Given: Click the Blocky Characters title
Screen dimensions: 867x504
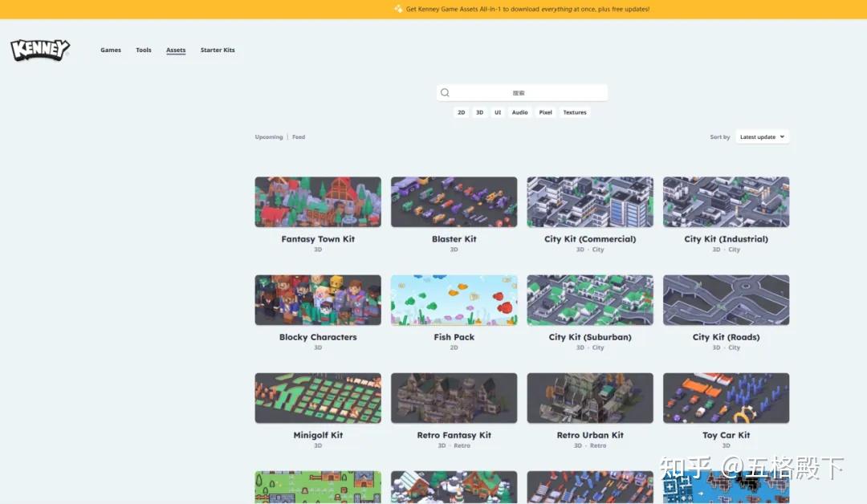Looking at the screenshot, I should click(318, 337).
